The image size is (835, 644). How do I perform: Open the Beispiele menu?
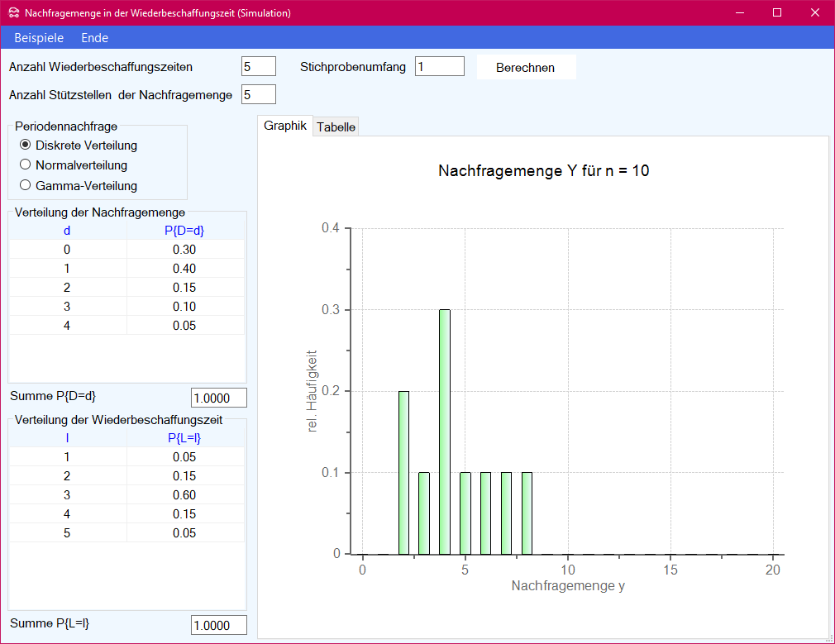click(39, 38)
